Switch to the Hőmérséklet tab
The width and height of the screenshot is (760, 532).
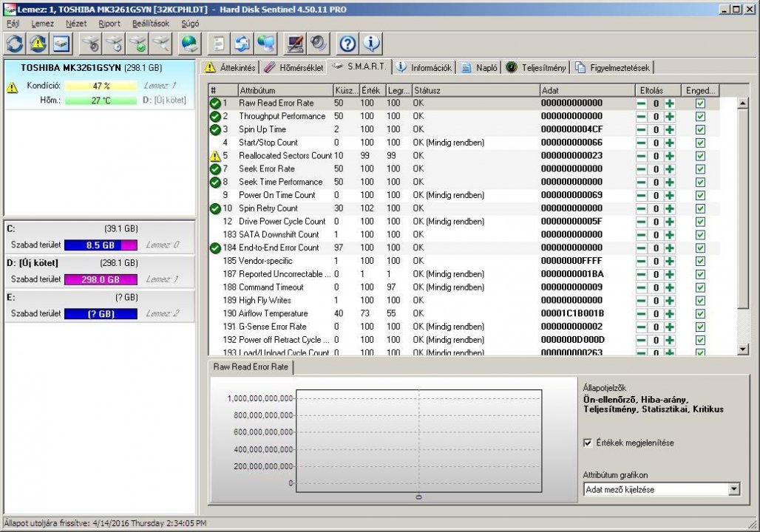coord(294,67)
